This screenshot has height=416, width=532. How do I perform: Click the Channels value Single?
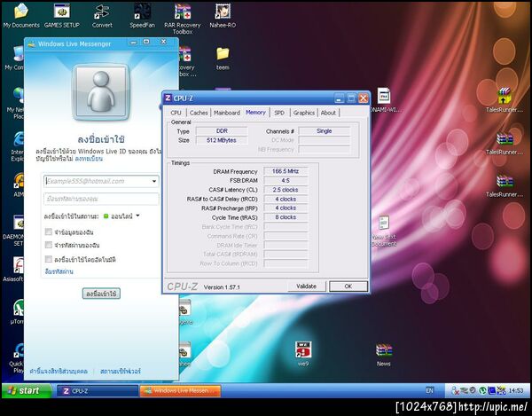(x=324, y=131)
